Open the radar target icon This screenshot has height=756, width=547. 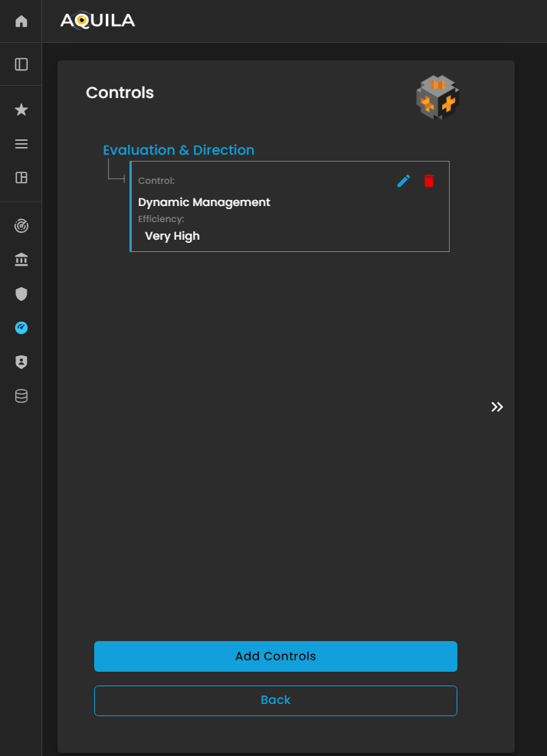point(21,226)
